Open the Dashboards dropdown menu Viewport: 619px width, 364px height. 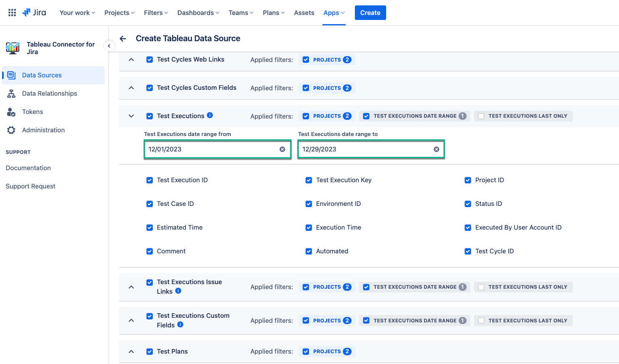point(198,13)
